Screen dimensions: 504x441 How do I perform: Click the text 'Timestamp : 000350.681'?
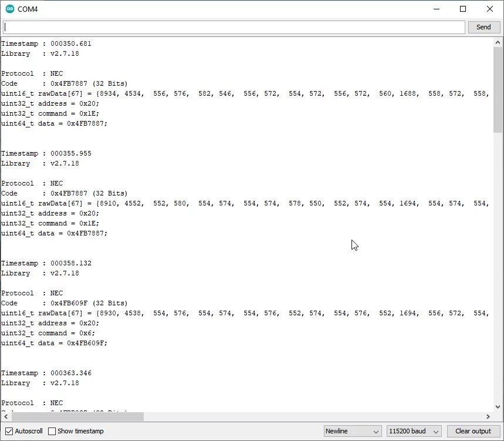[x=46, y=43]
